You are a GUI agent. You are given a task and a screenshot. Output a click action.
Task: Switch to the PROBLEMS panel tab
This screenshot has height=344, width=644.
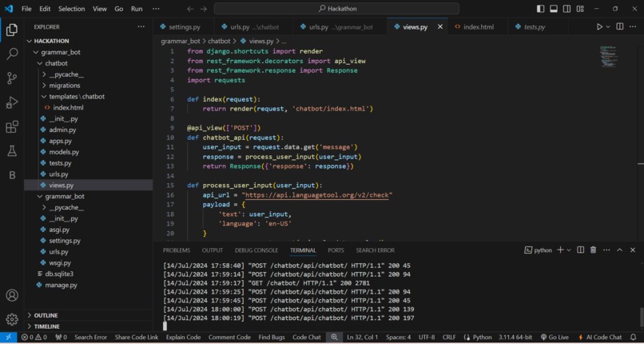pyautogui.click(x=177, y=250)
